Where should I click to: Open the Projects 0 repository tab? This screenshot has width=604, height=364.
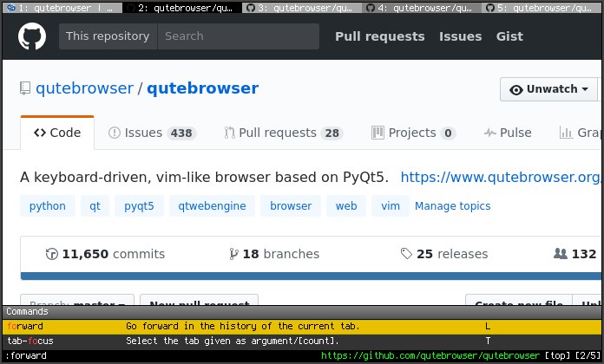coord(414,133)
